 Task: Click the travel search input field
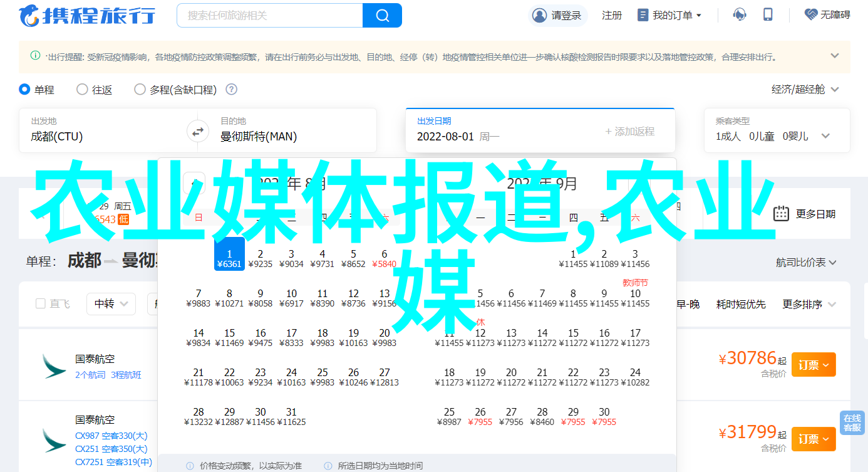click(269, 15)
